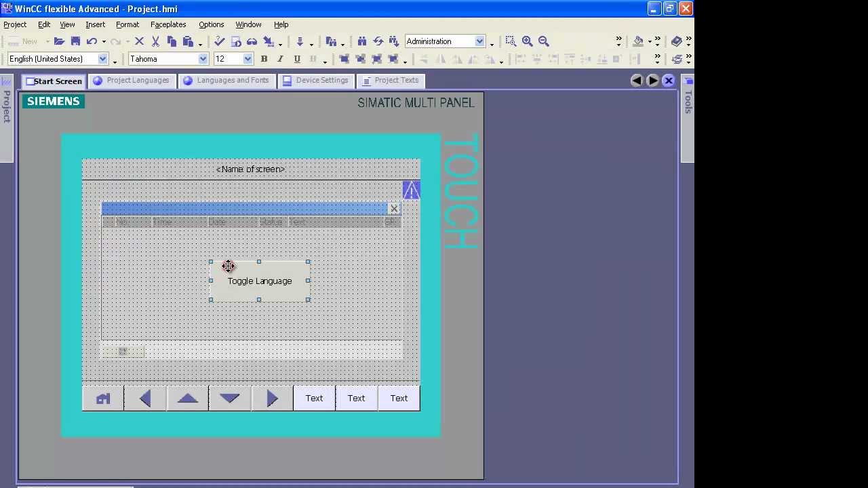Open the Administration dropdown
Image resolution: width=868 pixels, height=488 pixels.
479,41
